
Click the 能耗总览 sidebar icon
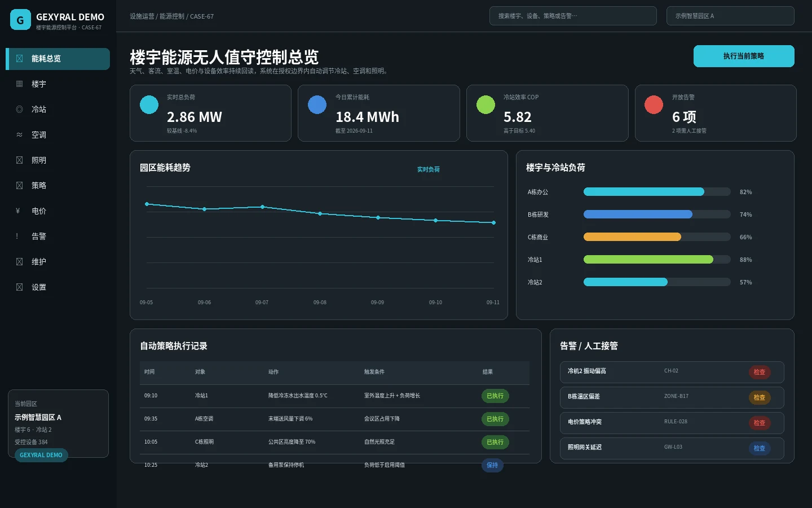click(20, 59)
